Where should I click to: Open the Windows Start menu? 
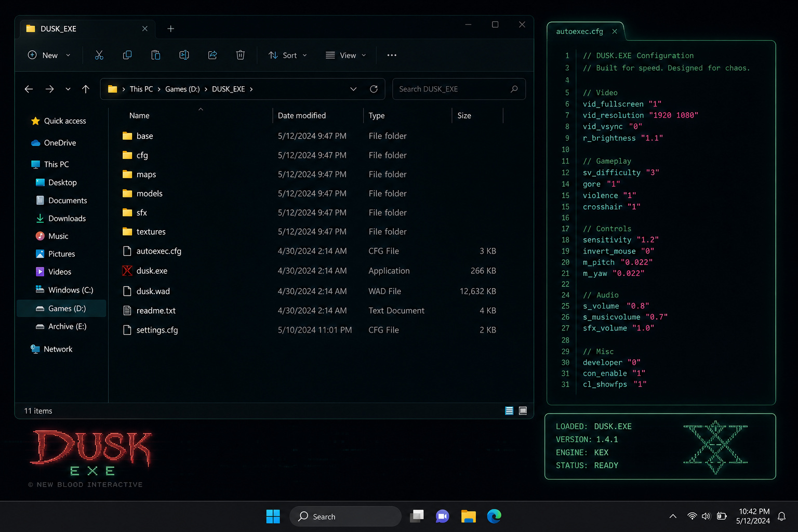(273, 516)
